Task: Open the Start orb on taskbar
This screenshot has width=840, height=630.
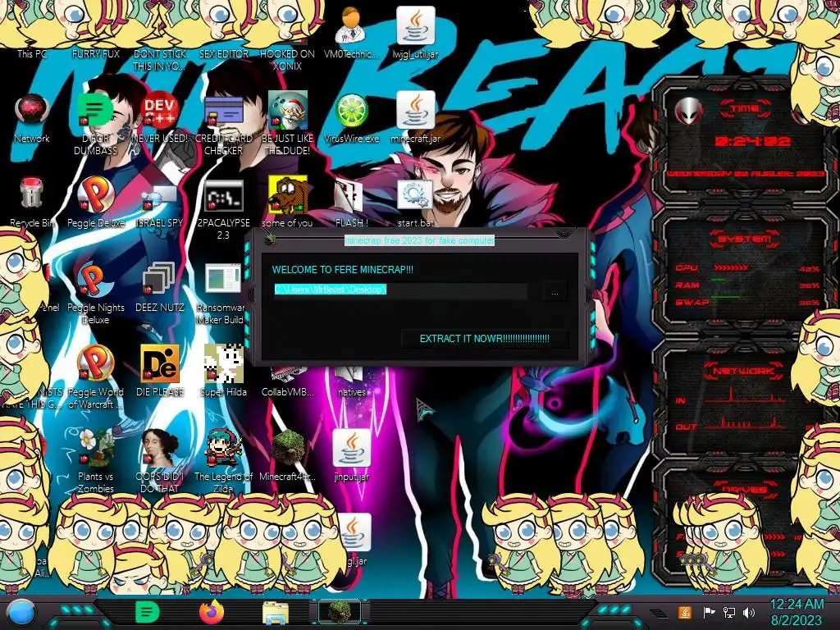Action: (22, 613)
